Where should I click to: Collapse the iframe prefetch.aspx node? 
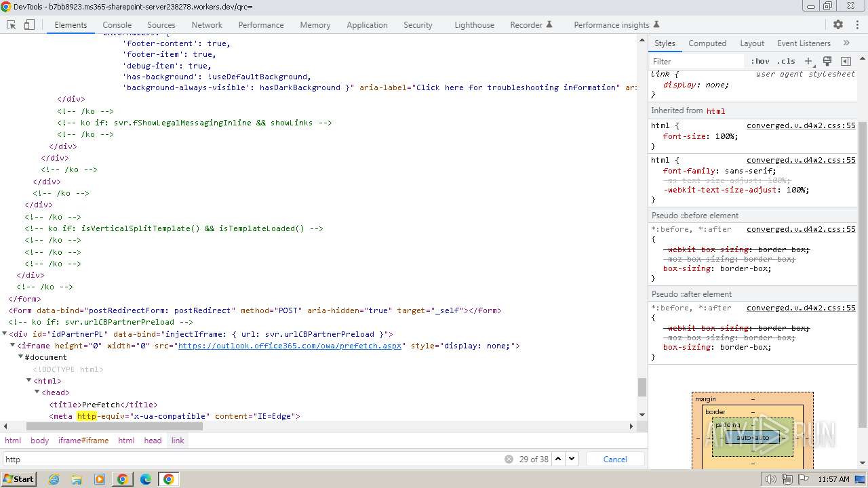pyautogui.click(x=13, y=345)
